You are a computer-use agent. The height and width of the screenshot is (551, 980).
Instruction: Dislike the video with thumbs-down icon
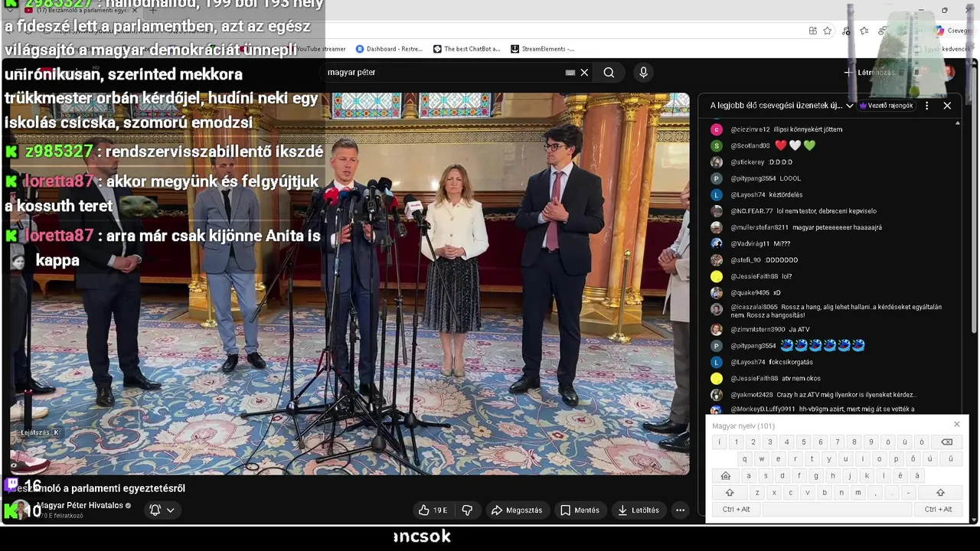pyautogui.click(x=467, y=510)
